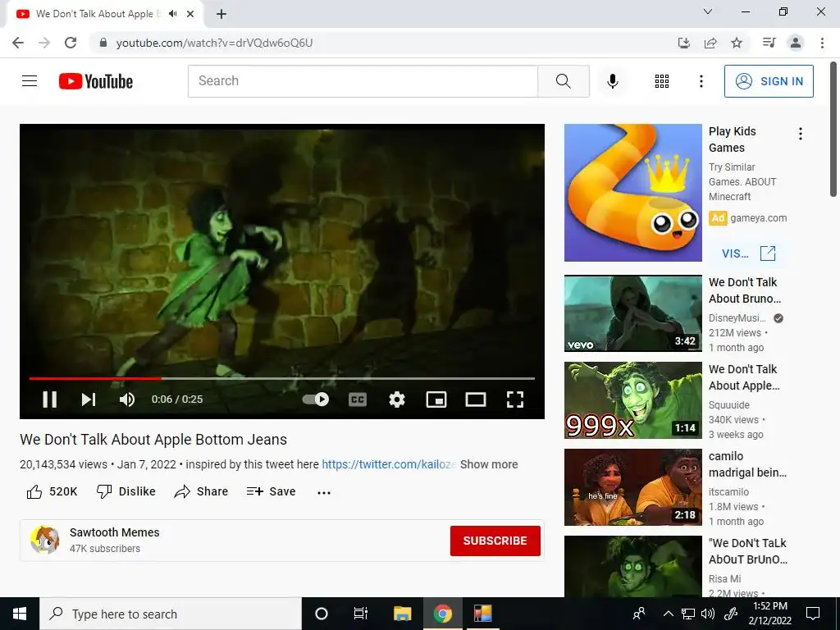840x630 pixels.
Task: Go forward in the browser
Action: [44, 43]
